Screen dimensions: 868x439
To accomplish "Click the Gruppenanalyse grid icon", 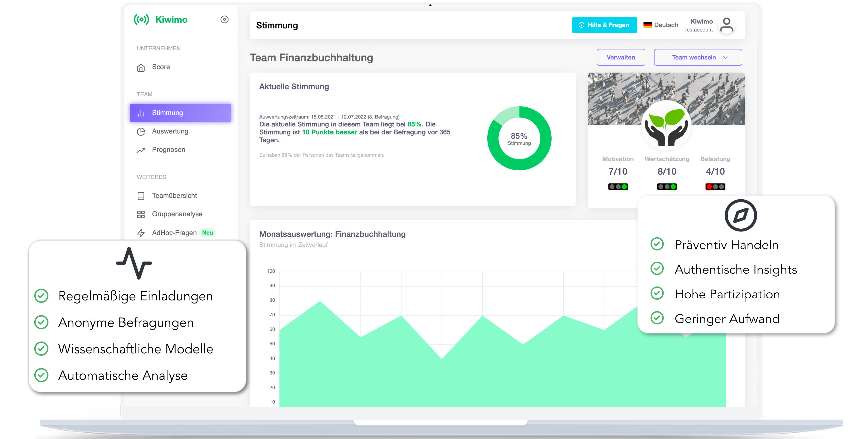I will click(141, 214).
